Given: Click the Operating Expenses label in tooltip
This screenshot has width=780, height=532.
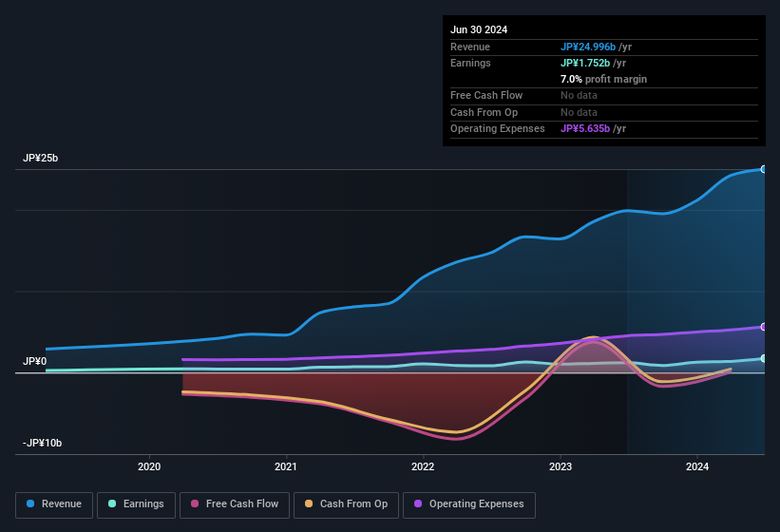Looking at the screenshot, I should [x=498, y=128].
